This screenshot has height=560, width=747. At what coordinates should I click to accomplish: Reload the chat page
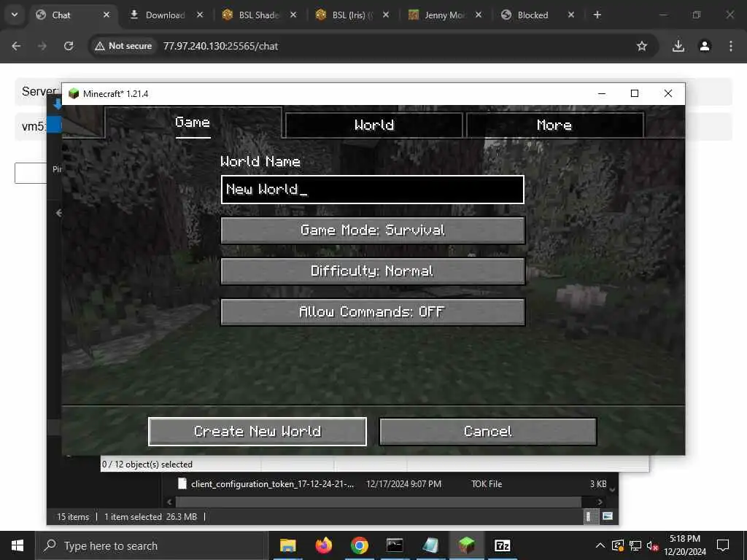[69, 46]
